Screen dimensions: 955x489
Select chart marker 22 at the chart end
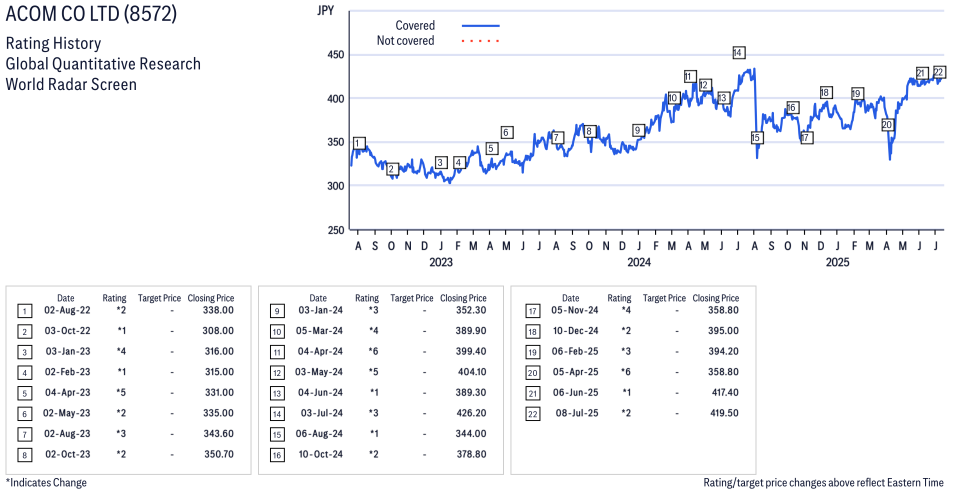tap(939, 72)
